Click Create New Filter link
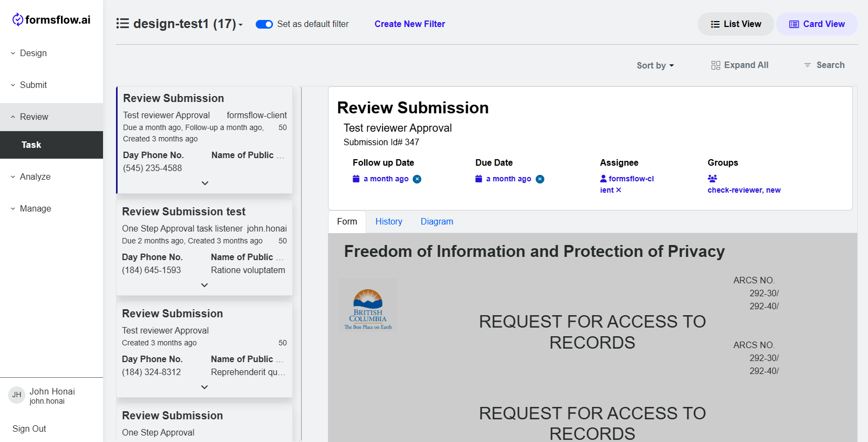This screenshot has height=442, width=868. 410,24
